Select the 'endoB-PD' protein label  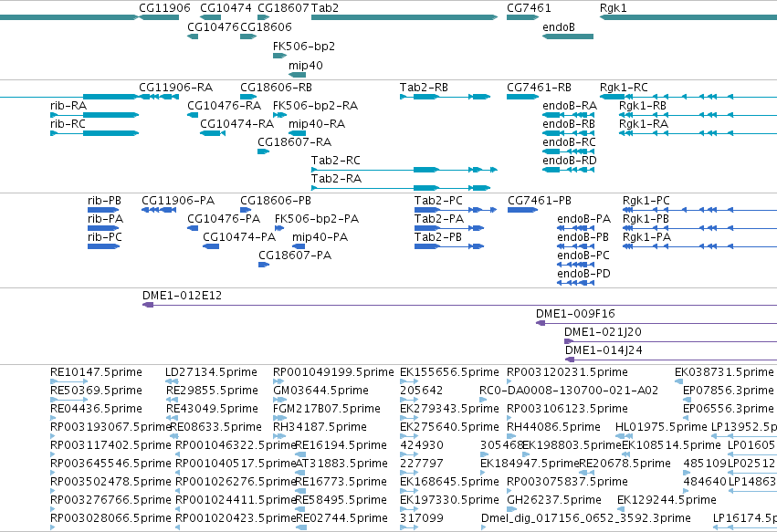click(583, 274)
